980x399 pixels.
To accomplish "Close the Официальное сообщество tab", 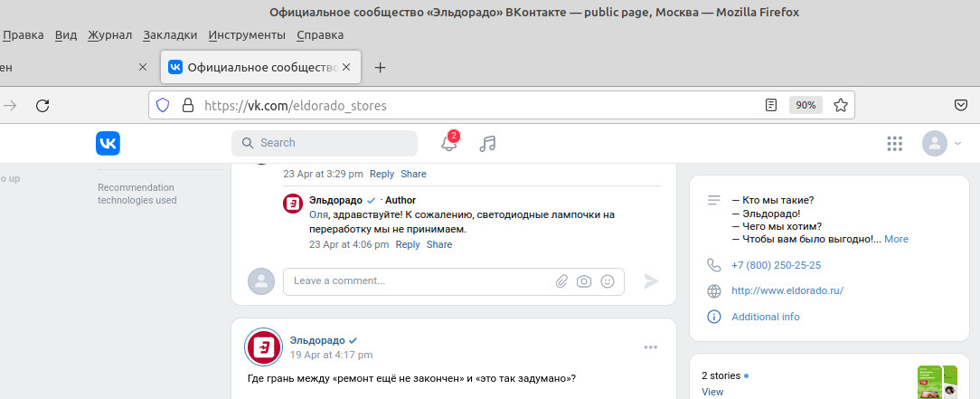I will click(347, 67).
